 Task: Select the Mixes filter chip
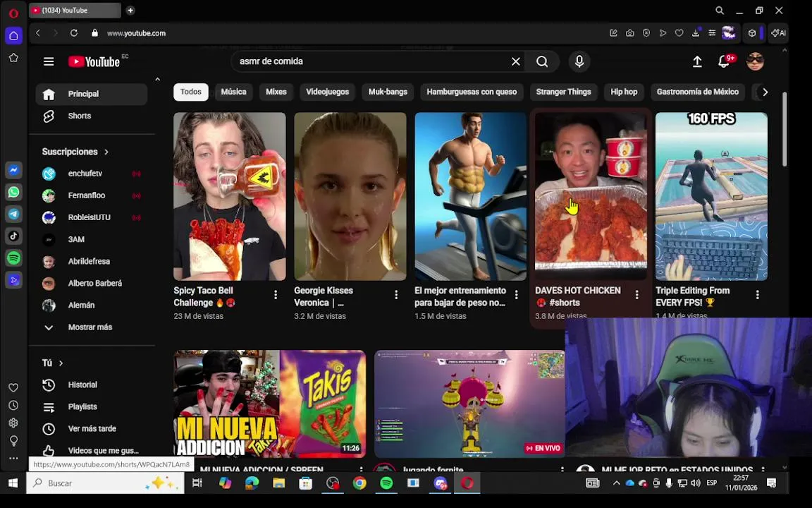(x=276, y=92)
